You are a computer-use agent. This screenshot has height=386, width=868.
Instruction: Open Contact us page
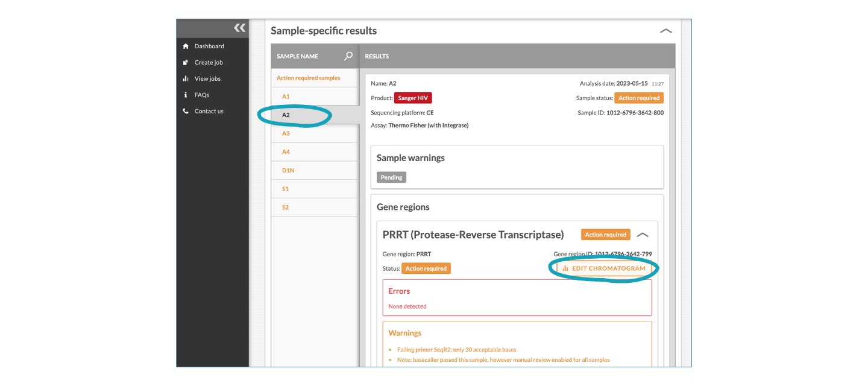tap(209, 111)
